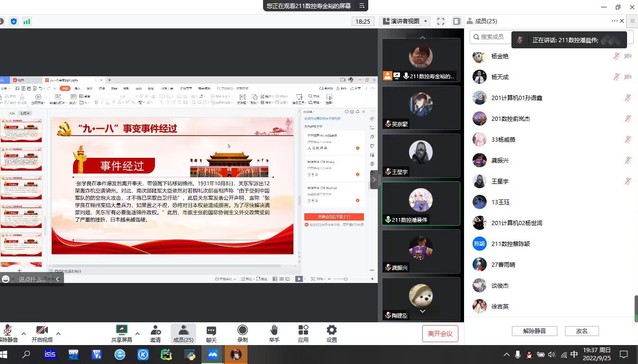Open the 设置 gear icon

pyautogui.click(x=332, y=333)
